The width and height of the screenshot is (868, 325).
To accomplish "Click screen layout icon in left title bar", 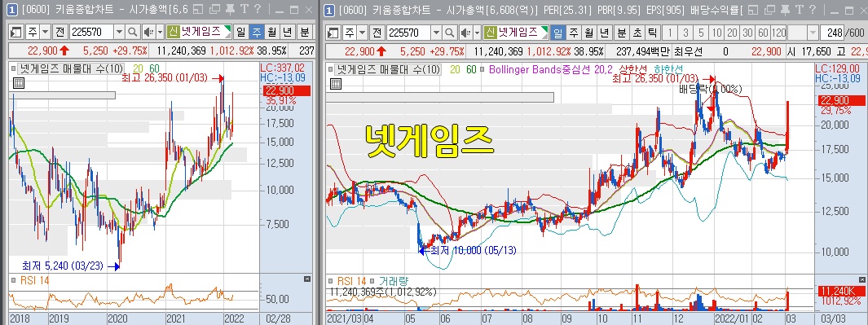I will pyautogui.click(x=199, y=10).
